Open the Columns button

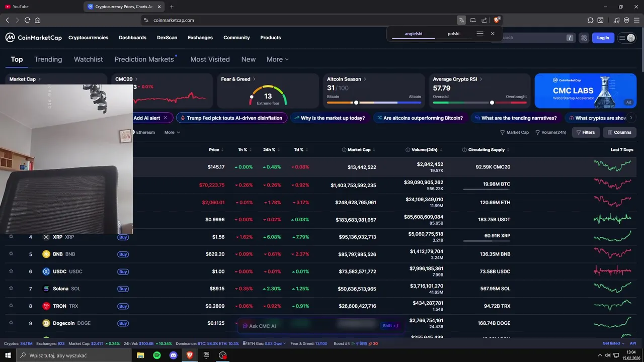[619, 132]
